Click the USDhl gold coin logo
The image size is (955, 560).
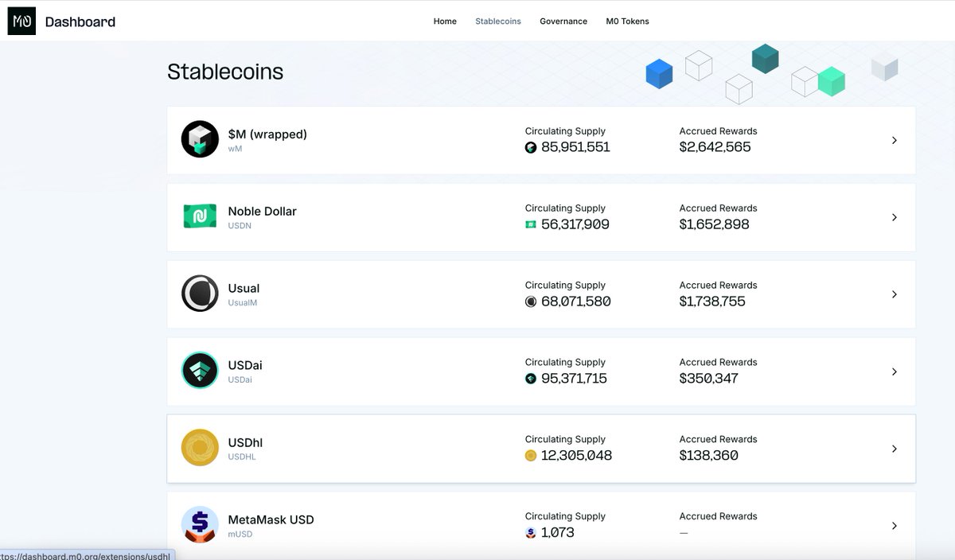point(200,448)
